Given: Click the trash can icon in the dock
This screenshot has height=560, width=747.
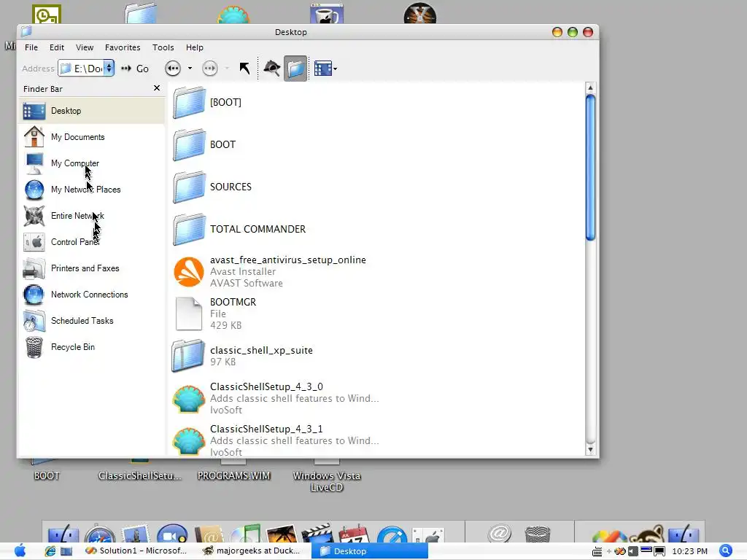Looking at the screenshot, I should point(537,534).
